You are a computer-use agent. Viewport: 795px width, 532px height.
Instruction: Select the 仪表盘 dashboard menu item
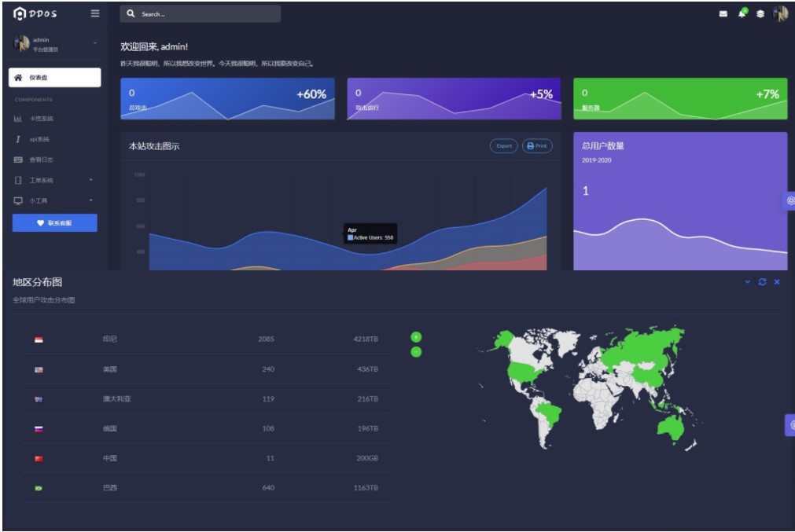point(55,77)
